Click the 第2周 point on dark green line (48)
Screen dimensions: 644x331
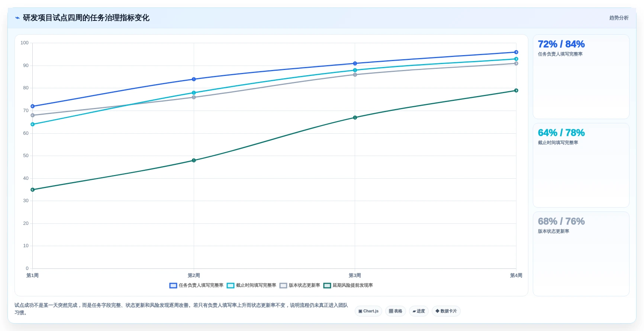click(194, 160)
